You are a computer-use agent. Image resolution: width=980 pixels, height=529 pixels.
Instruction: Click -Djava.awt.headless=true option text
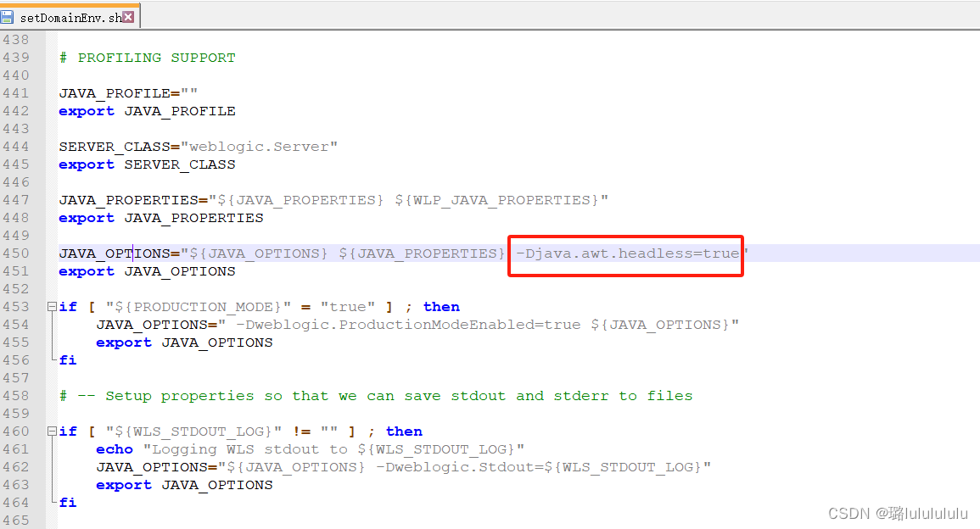[x=628, y=253]
